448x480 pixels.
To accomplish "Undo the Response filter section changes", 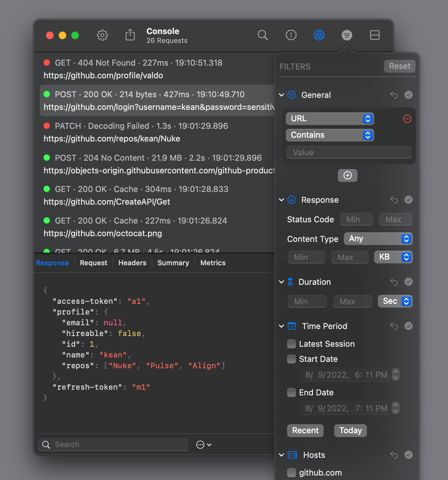I will 394,200.
